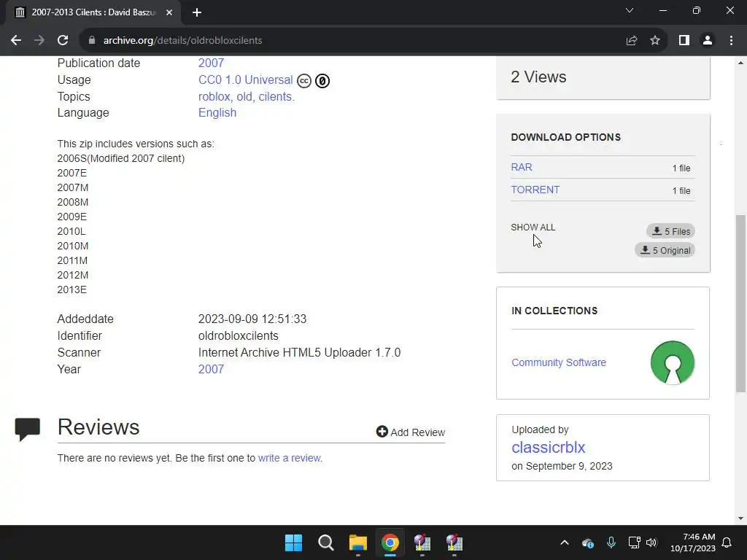The width and height of the screenshot is (747, 560).
Task: Click the page vertical scrollbar thumb
Action: tap(740, 303)
